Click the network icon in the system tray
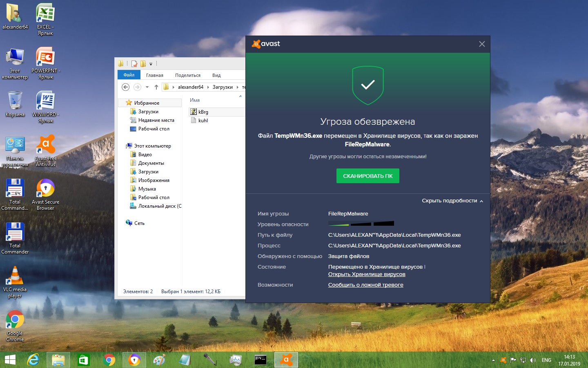 coord(523,360)
